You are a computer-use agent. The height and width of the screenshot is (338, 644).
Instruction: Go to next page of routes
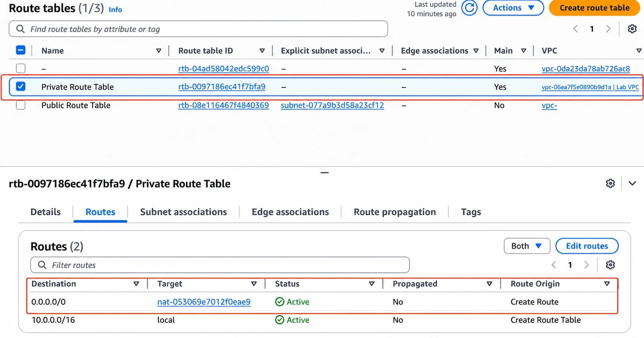(x=587, y=265)
